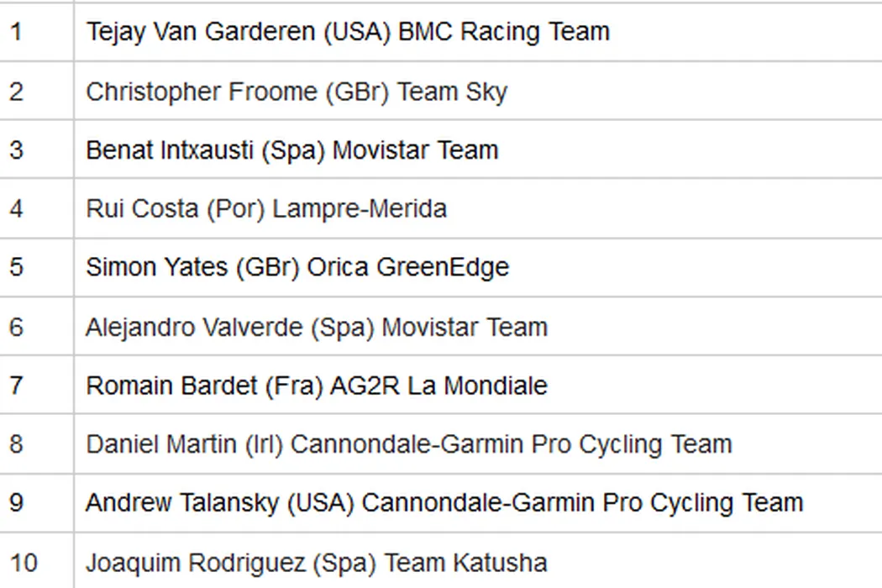This screenshot has width=882, height=588.
Task: Select the position 3 cell
Action: pos(17,150)
